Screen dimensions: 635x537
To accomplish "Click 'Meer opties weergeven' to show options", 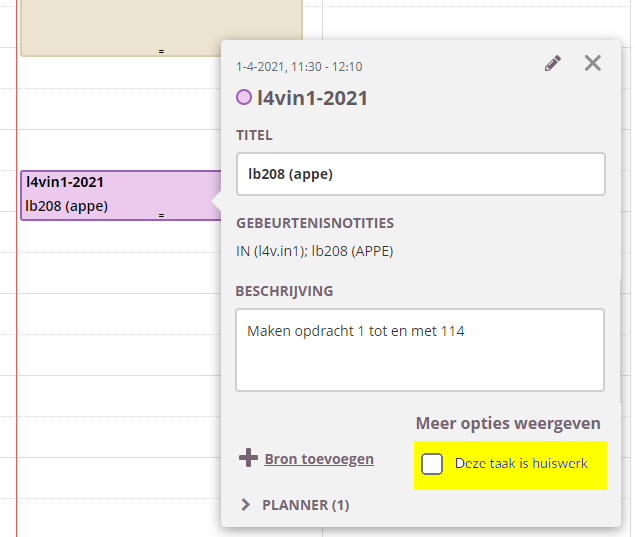I will pyautogui.click(x=507, y=423).
